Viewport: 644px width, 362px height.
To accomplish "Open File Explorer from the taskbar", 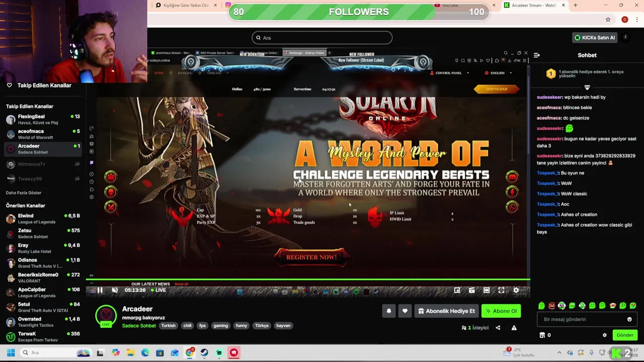I will [130, 352].
